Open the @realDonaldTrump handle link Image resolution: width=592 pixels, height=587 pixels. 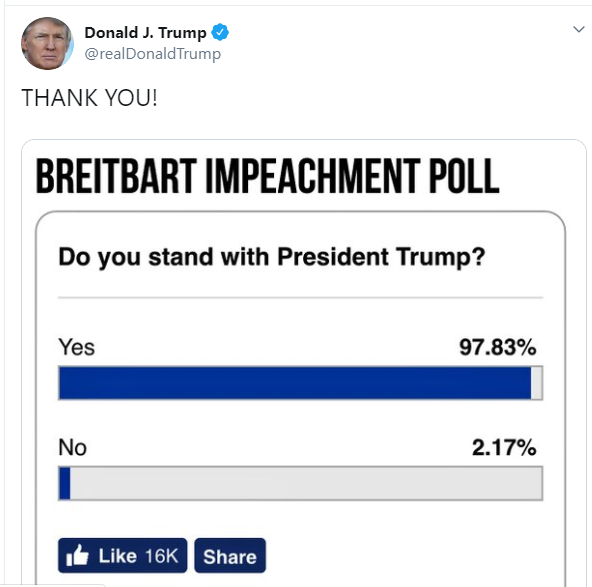[153, 54]
